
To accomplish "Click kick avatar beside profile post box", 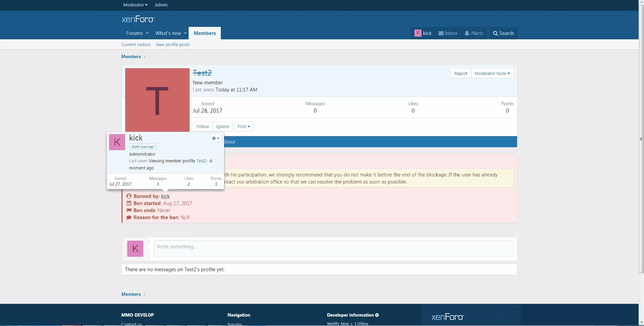I will pos(135,249).
